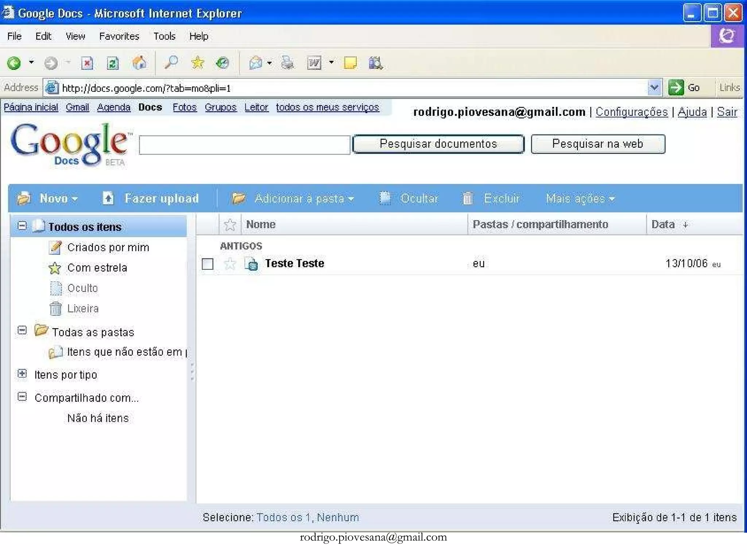The height and width of the screenshot is (560, 747).
Task: Open the Configurações link
Action: click(631, 112)
